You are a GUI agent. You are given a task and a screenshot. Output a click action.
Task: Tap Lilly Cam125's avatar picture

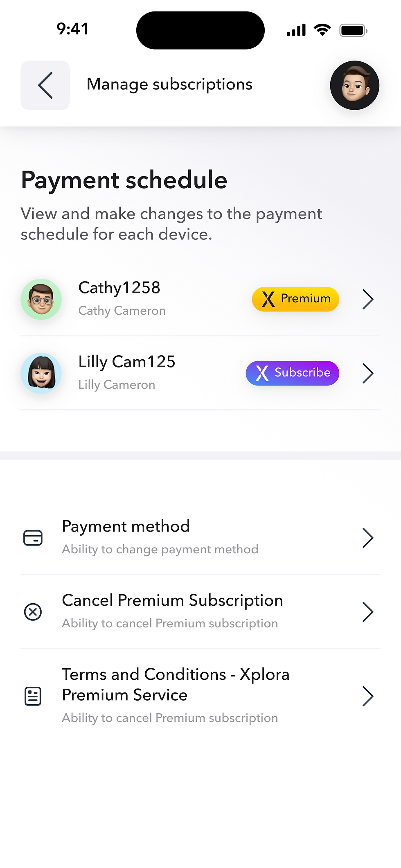pyautogui.click(x=41, y=373)
